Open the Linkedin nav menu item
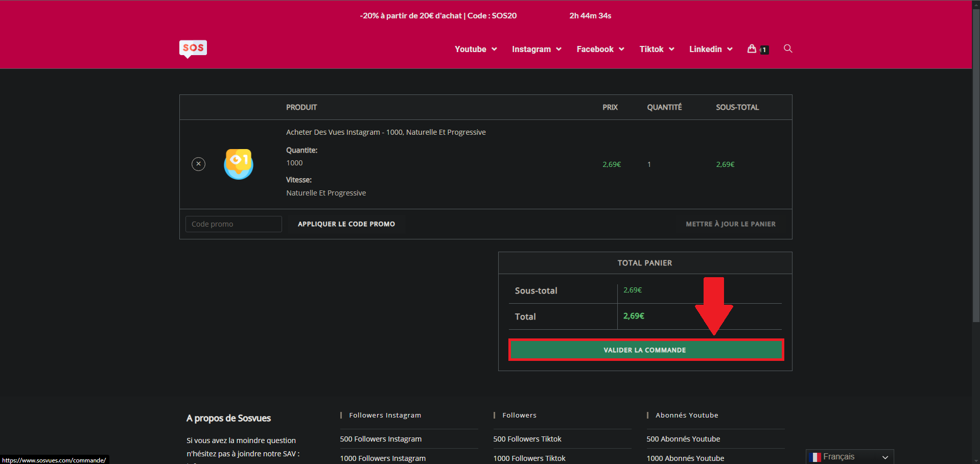 705,49
